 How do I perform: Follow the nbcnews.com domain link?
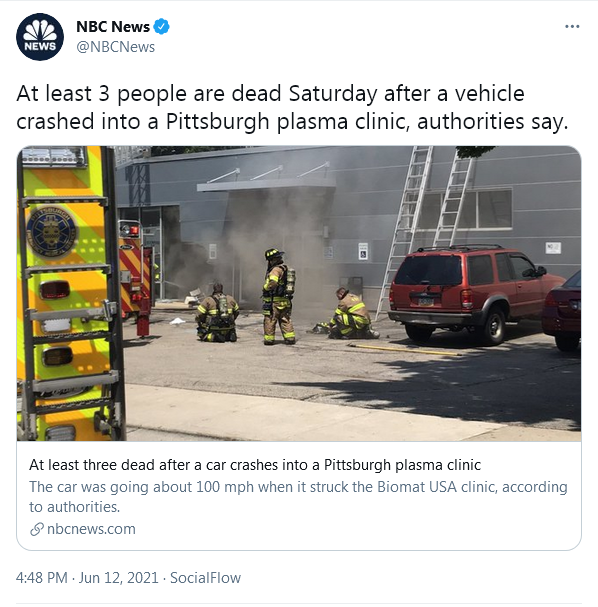[91, 529]
